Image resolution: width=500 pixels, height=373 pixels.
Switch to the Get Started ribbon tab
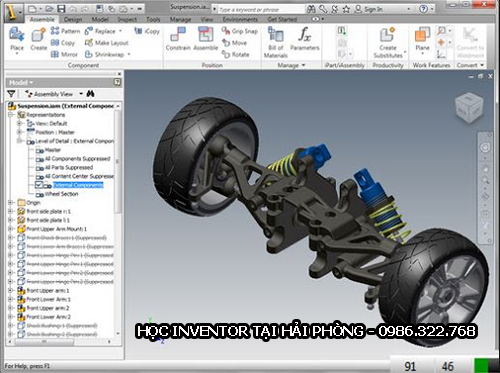[282, 19]
